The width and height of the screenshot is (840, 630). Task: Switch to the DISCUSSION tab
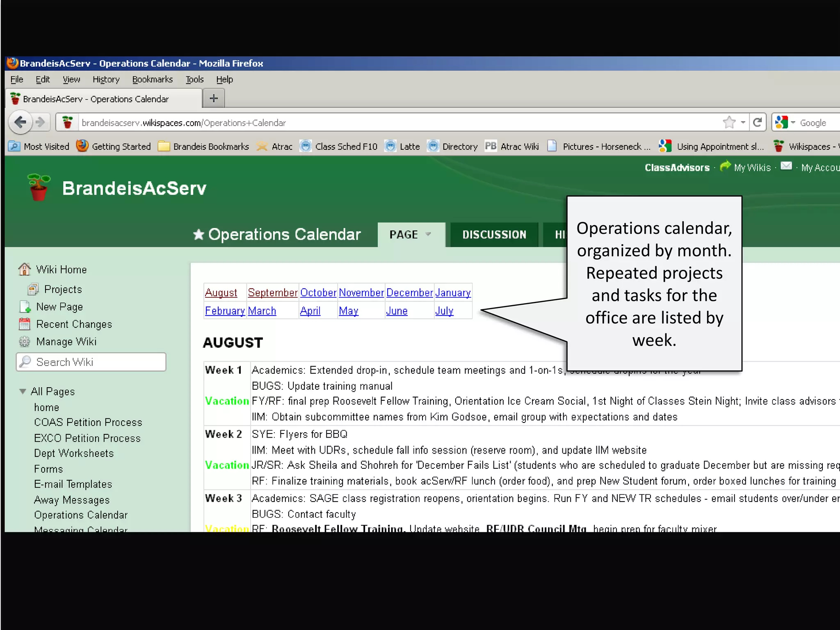tap(494, 235)
